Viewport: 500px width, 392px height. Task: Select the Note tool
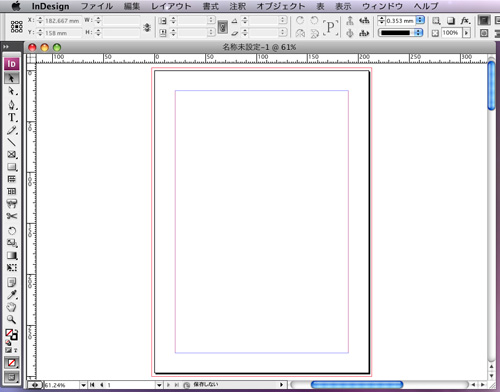11,282
